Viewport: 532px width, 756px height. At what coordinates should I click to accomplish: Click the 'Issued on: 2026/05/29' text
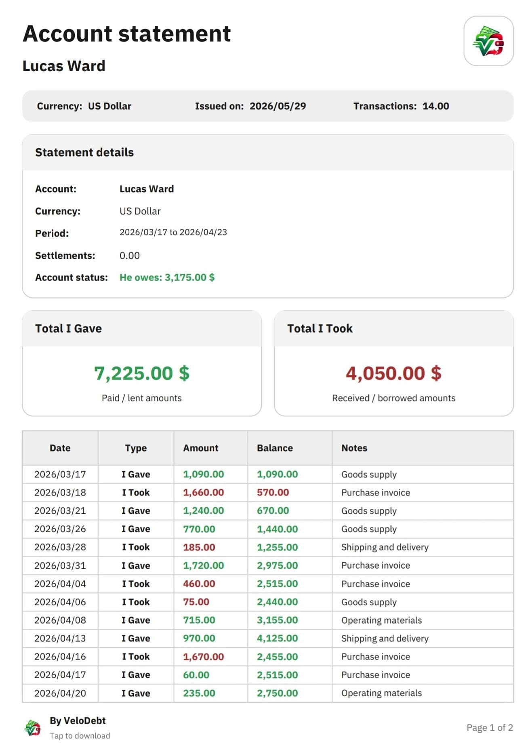tap(250, 106)
